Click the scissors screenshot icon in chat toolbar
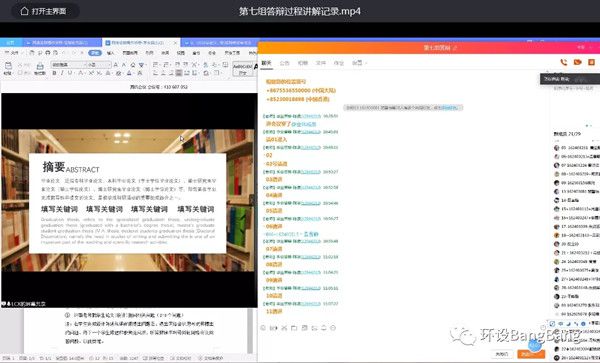 [x=284, y=328]
